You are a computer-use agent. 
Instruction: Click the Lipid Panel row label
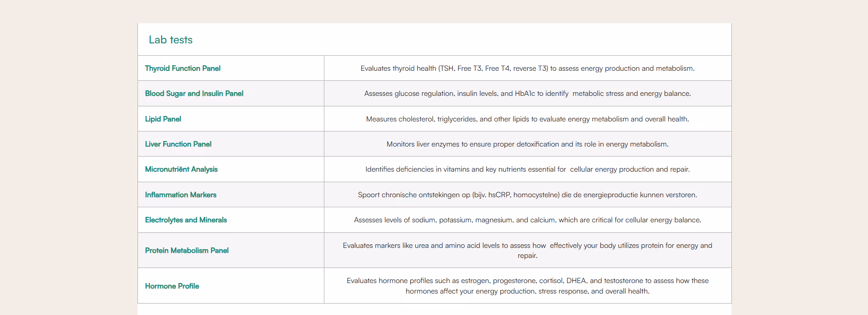click(163, 119)
